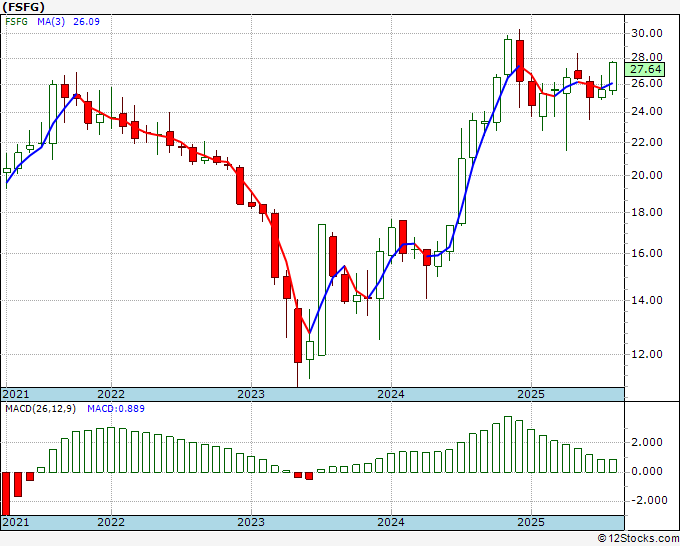Click the MACD:0.889 value label
The width and height of the screenshot is (680, 546).
[116, 409]
